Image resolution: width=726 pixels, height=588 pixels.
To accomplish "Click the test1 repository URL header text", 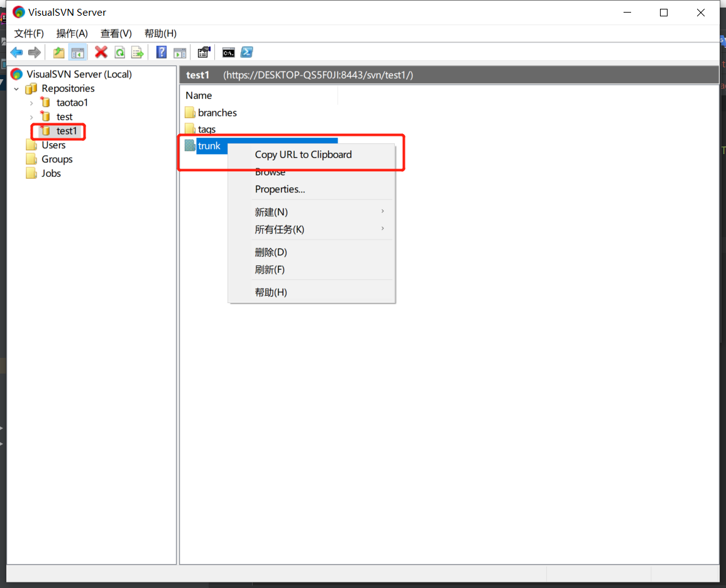I will pos(318,75).
